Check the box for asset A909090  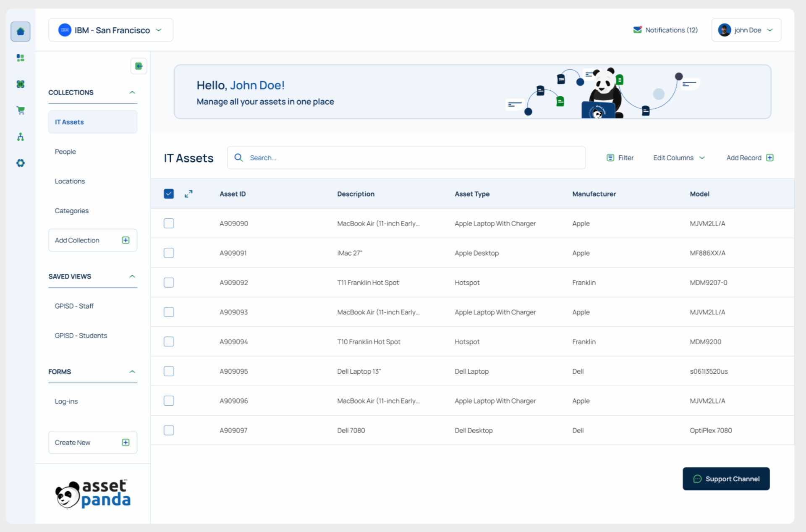[x=169, y=223]
